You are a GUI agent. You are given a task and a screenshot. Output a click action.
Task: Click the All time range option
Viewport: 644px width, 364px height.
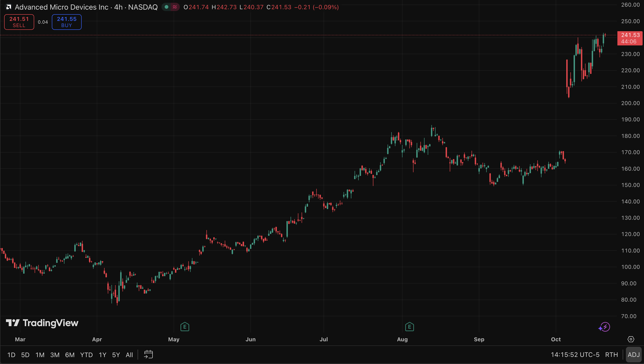(x=129, y=355)
